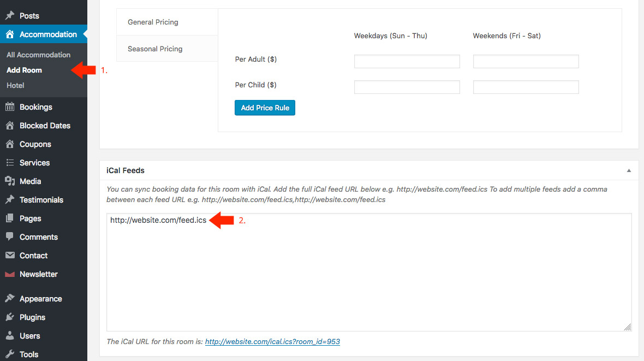This screenshot has width=644, height=361.
Task: Click the Appearance paintbrush icon
Action: [x=10, y=299]
